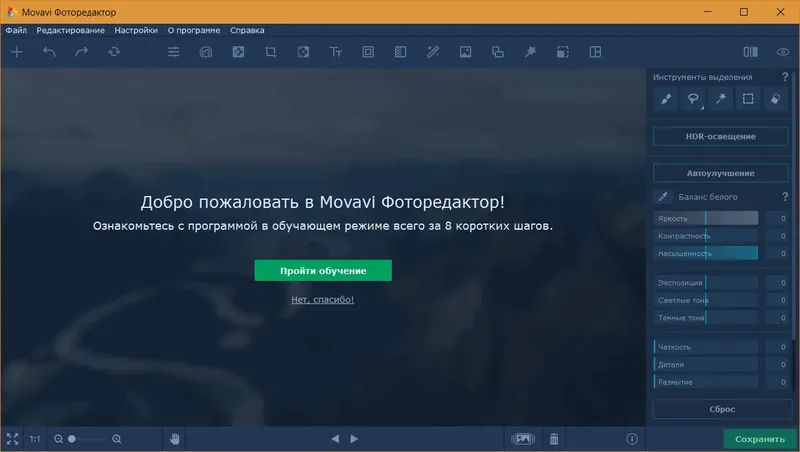
Task: Select the lasso selection tool
Action: (692, 99)
